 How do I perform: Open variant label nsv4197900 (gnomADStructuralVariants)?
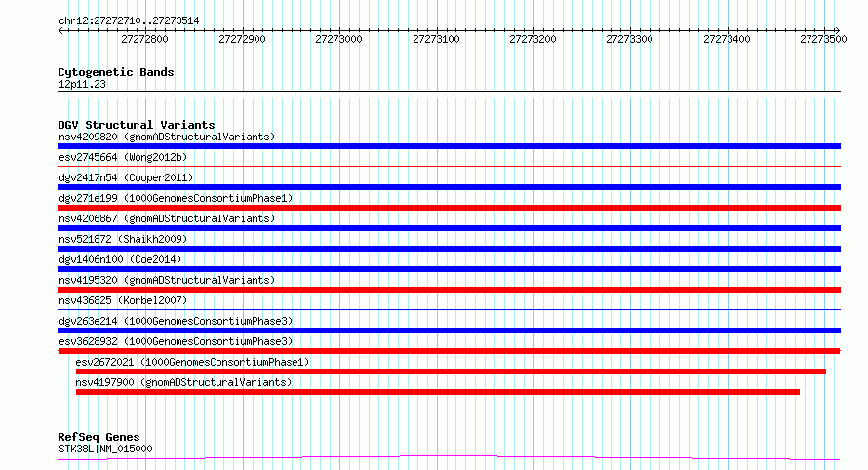(183, 382)
